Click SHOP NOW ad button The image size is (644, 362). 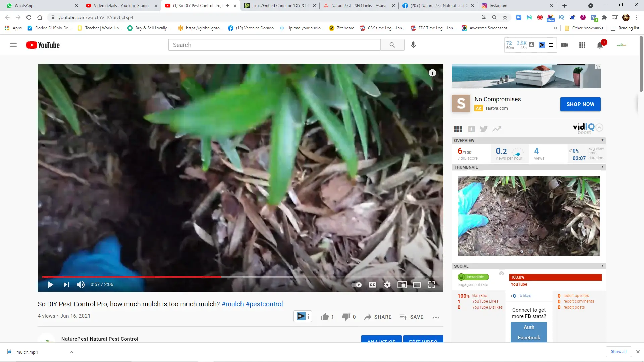point(580,104)
